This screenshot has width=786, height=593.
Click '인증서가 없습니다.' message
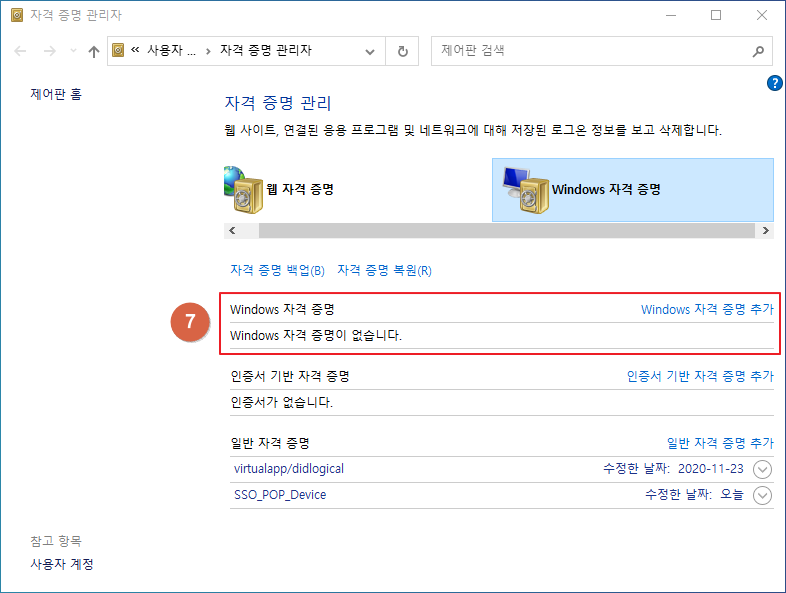tap(282, 402)
